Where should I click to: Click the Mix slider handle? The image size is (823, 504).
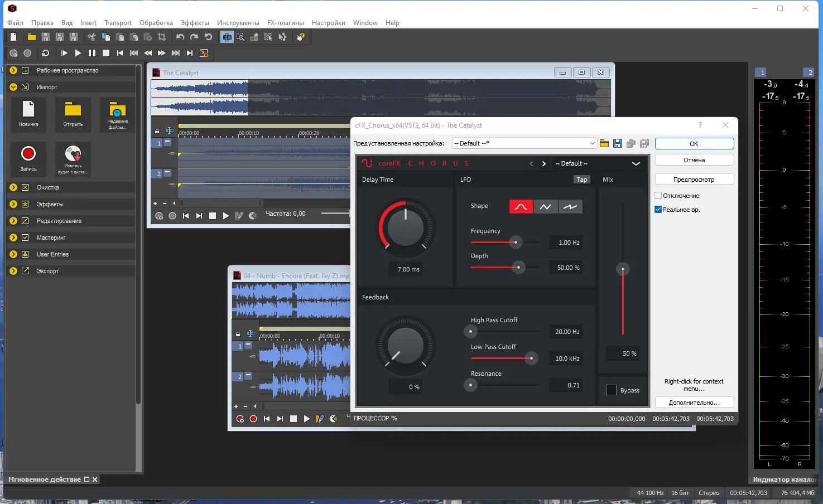pos(623,270)
